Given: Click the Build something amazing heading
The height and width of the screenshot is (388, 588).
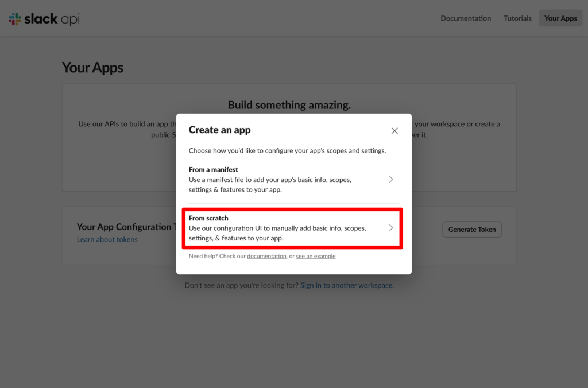Looking at the screenshot, I should (x=289, y=105).
